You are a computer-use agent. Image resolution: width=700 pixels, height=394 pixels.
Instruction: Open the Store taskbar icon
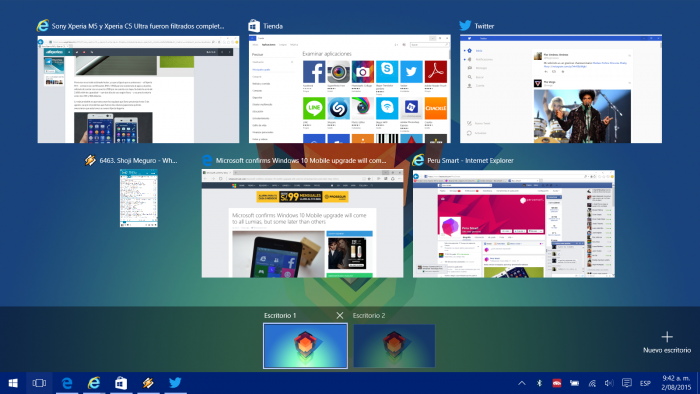pyautogui.click(x=121, y=383)
